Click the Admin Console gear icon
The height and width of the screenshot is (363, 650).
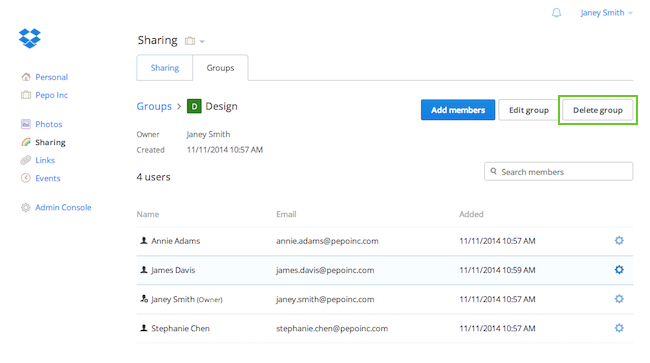tap(26, 207)
